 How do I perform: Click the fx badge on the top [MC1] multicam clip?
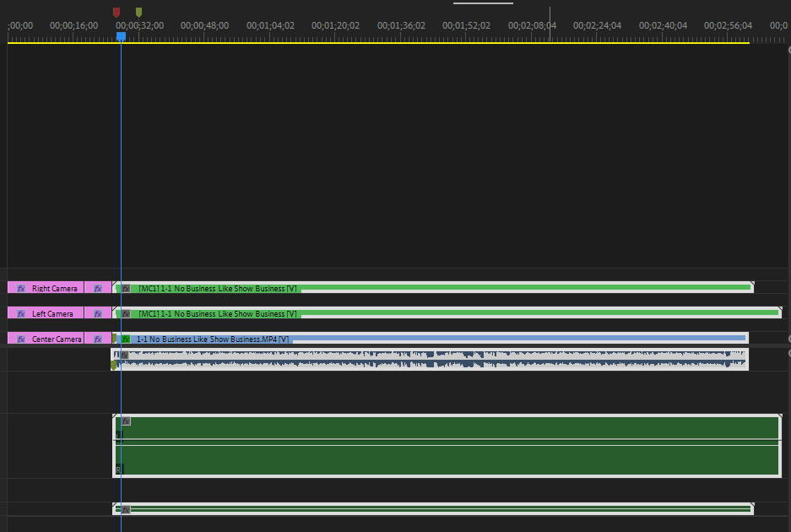[126, 288]
